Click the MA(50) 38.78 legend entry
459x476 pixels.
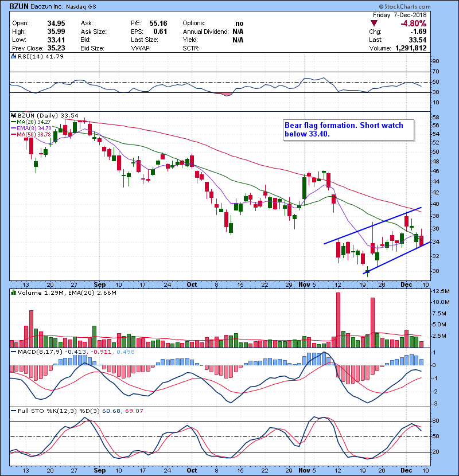pos(31,134)
